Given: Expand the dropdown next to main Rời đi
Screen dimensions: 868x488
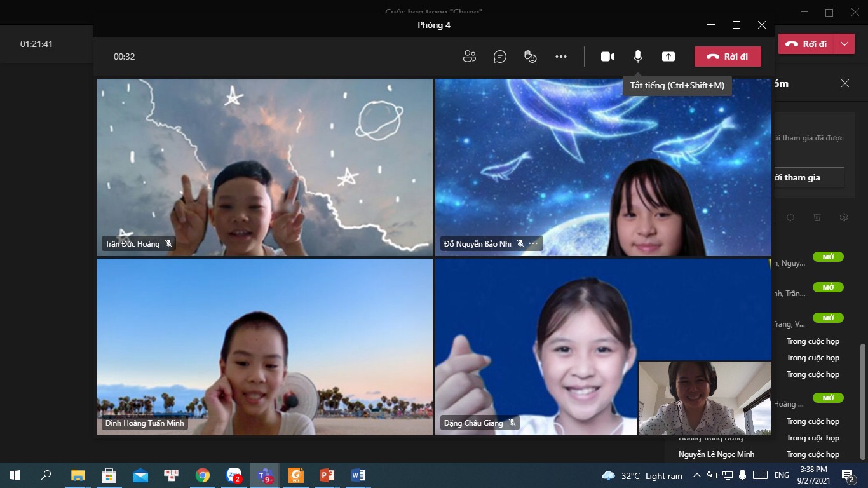Looking at the screenshot, I should click(x=844, y=44).
